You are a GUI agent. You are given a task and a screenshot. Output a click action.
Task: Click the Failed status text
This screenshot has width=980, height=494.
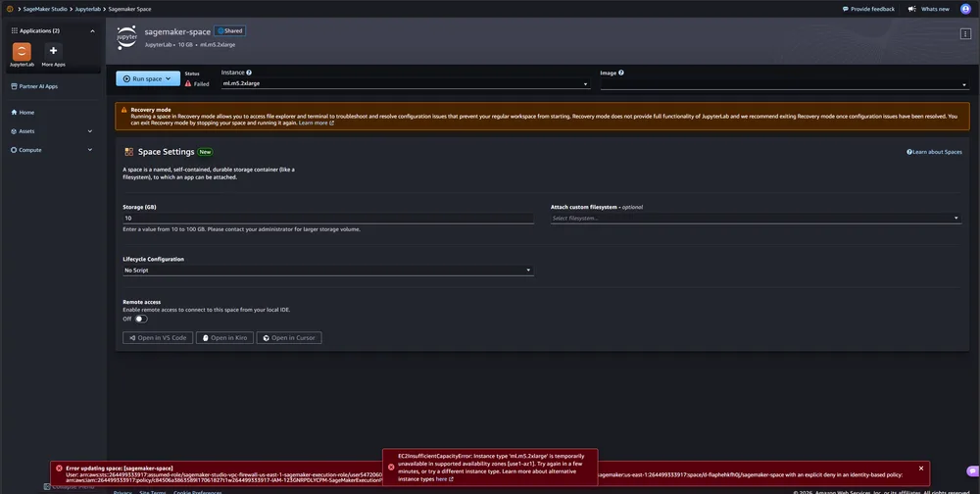pos(201,83)
